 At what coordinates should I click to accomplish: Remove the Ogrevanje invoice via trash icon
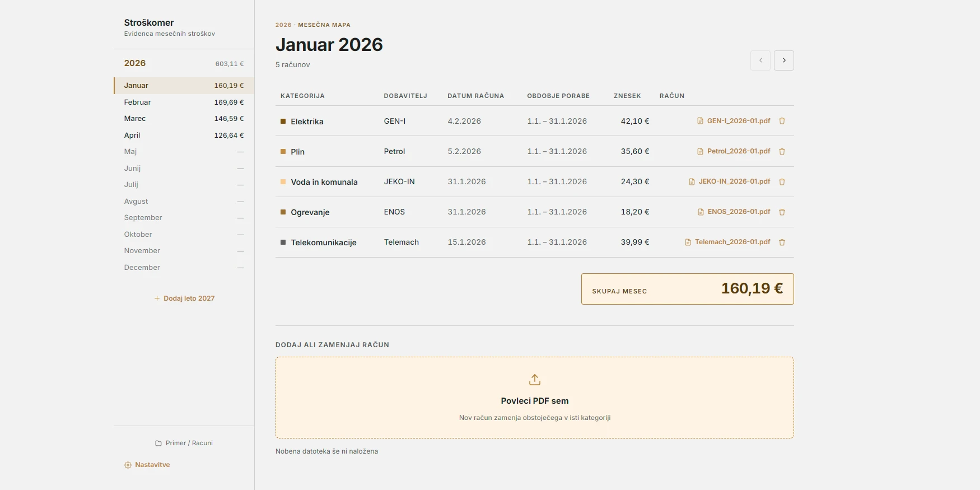pos(782,212)
